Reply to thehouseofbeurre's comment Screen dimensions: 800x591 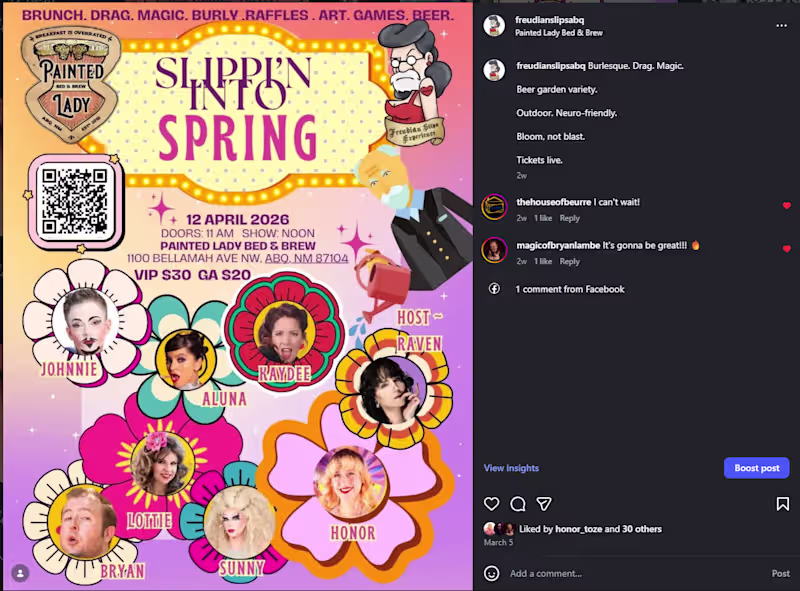(569, 218)
